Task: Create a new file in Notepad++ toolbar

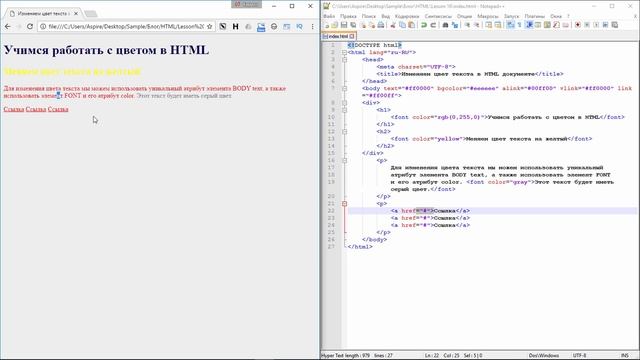Action: pyautogui.click(x=327, y=25)
